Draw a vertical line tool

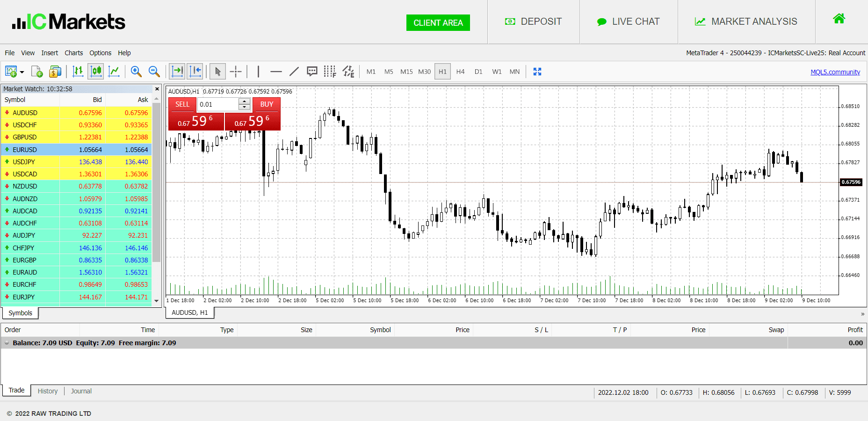(x=258, y=72)
